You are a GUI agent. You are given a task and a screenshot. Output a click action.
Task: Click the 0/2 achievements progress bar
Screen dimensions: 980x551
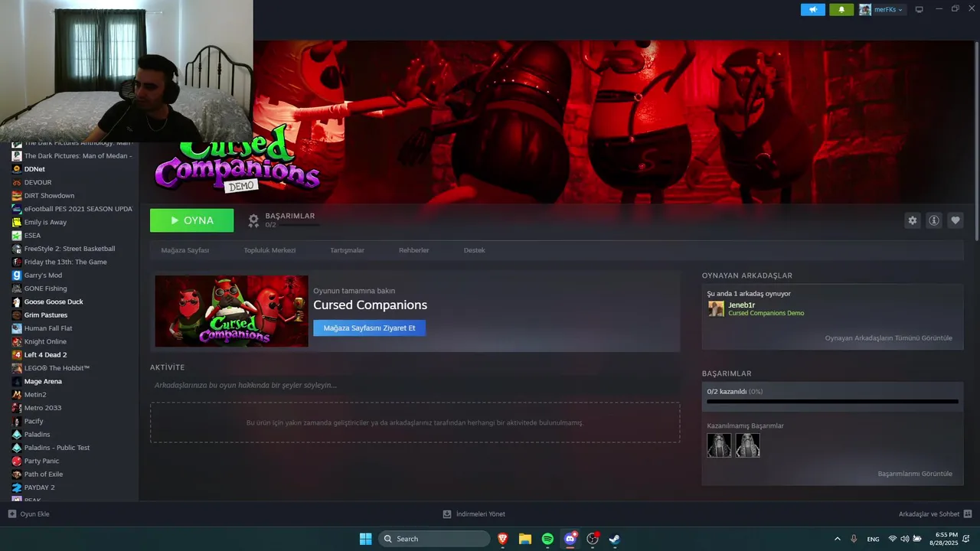pyautogui.click(x=832, y=401)
